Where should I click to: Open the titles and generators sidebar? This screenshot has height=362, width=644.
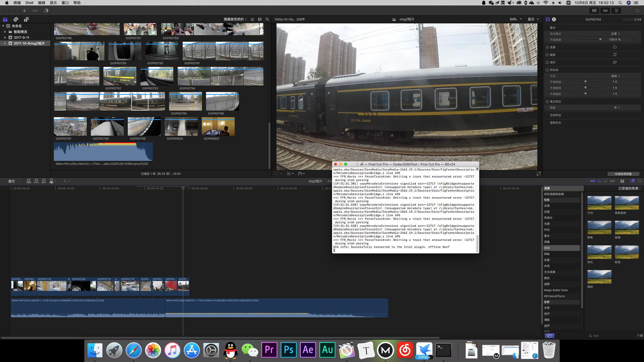point(26,19)
